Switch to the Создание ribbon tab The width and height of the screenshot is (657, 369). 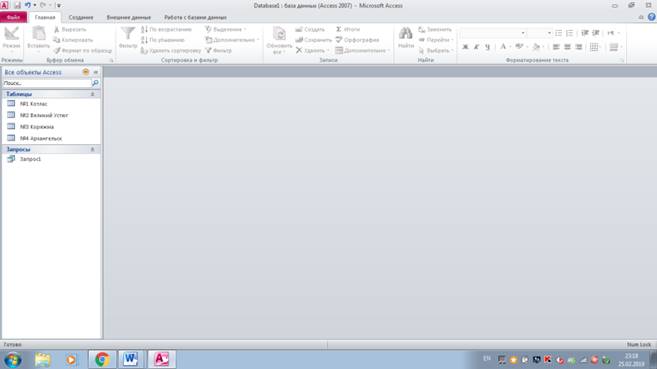click(x=81, y=18)
